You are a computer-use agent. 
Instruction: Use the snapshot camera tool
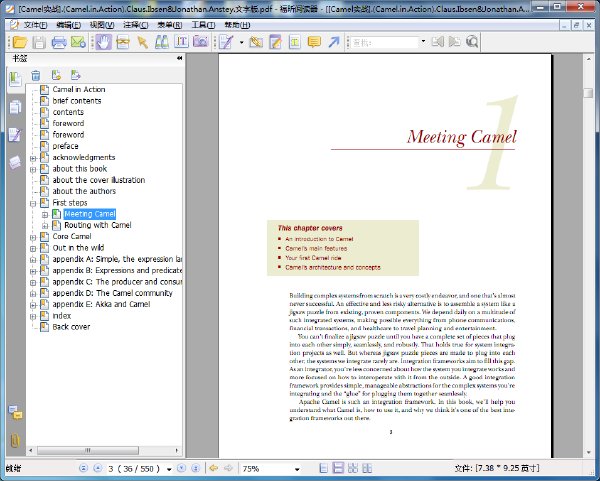click(201, 42)
